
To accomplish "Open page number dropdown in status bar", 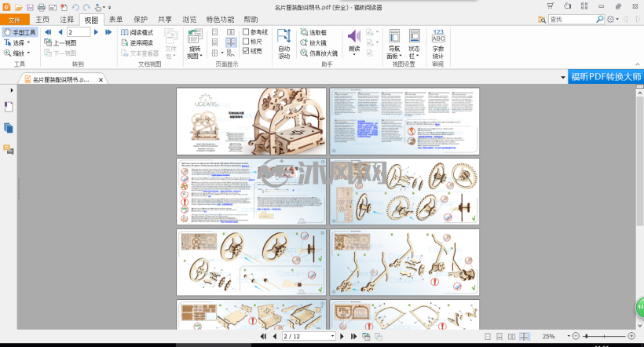I will (332, 336).
